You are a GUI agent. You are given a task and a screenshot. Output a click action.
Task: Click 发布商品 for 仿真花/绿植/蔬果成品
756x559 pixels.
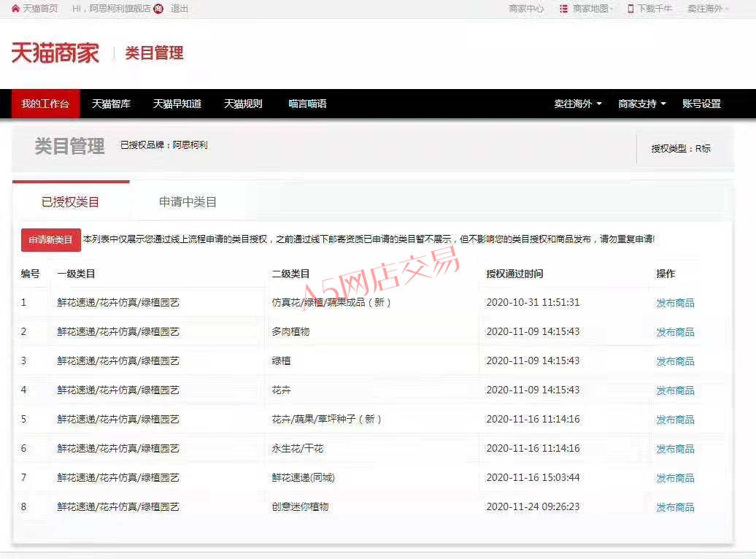[x=675, y=303]
